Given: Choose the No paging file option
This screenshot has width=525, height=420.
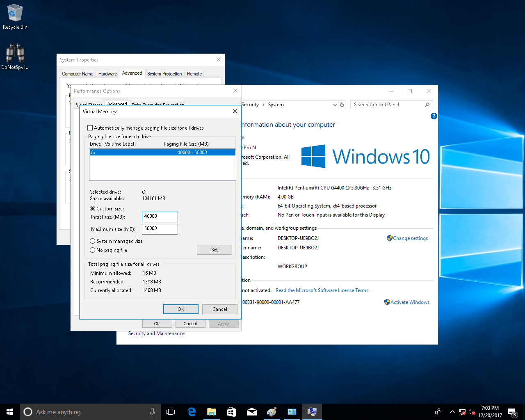Looking at the screenshot, I should tap(93, 250).
